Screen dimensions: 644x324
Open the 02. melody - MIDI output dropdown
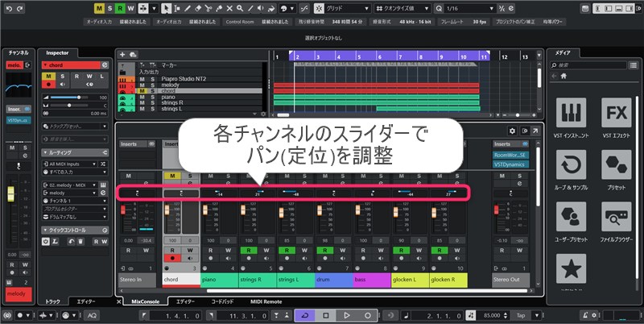70,185
